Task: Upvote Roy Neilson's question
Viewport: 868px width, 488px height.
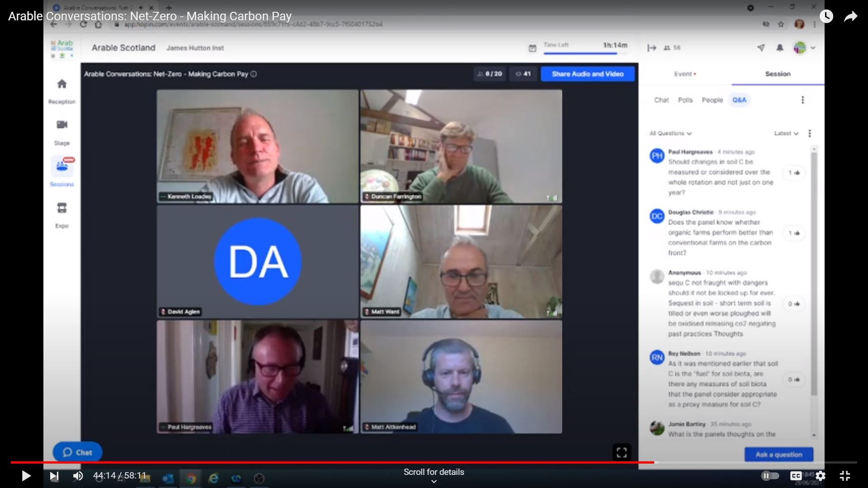Action: click(794, 380)
